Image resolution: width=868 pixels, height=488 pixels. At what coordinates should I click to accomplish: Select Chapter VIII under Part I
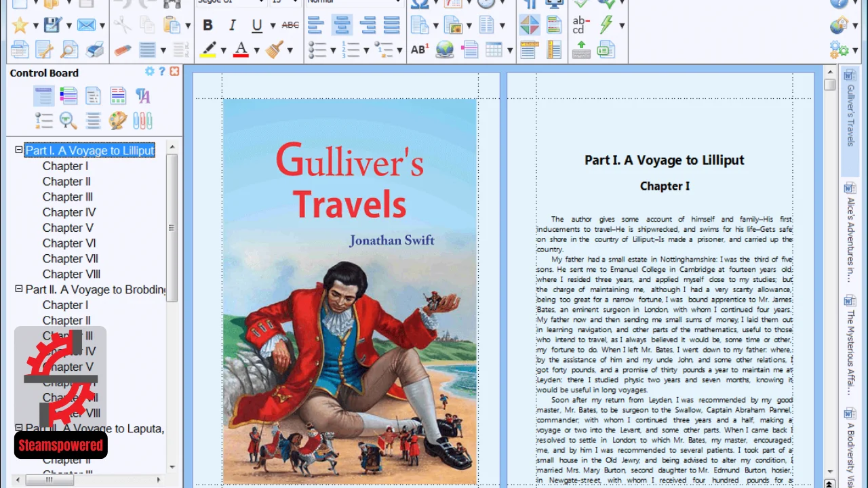pos(71,274)
